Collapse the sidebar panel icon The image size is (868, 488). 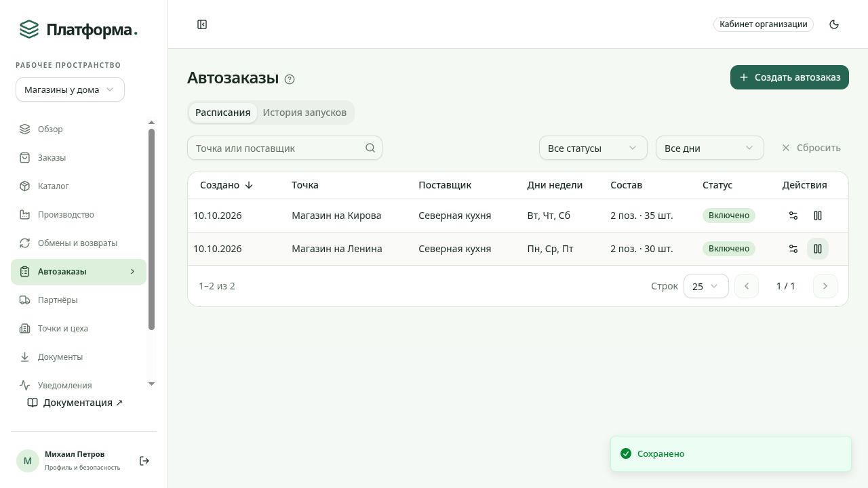coord(202,24)
